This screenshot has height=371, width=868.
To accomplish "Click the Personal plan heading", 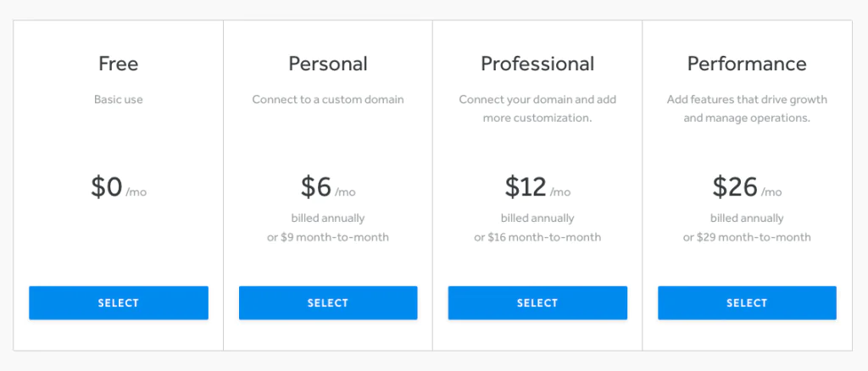I will [x=328, y=64].
